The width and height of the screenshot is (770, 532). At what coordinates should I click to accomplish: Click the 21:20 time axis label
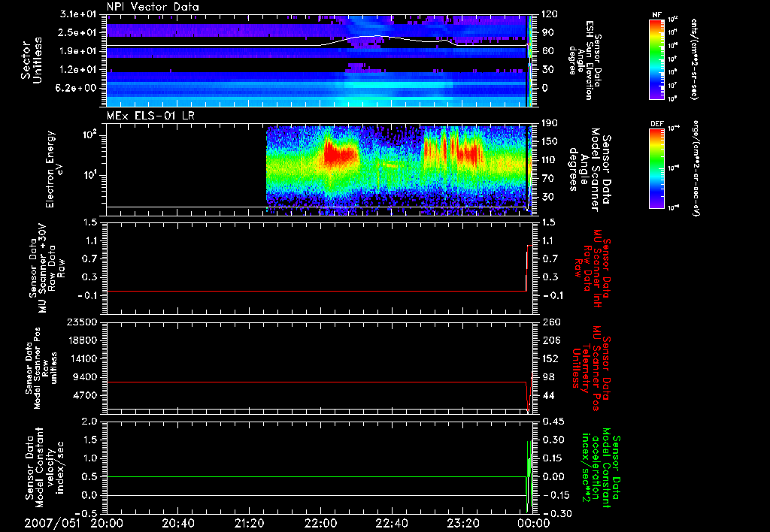coord(249,523)
